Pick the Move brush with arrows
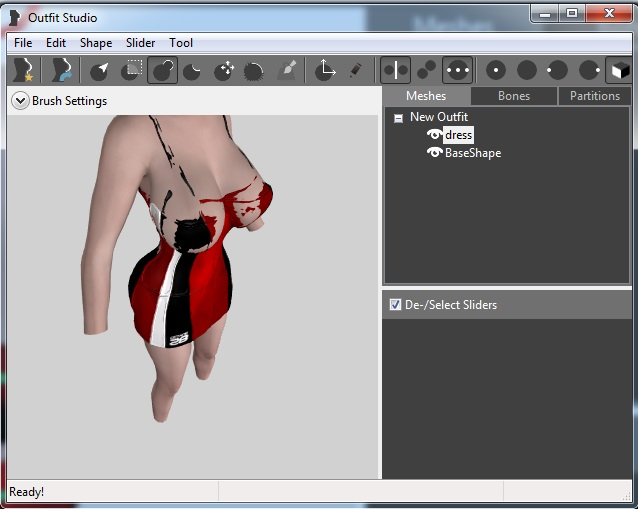Image resolution: width=642 pixels, height=514 pixels. [224, 70]
